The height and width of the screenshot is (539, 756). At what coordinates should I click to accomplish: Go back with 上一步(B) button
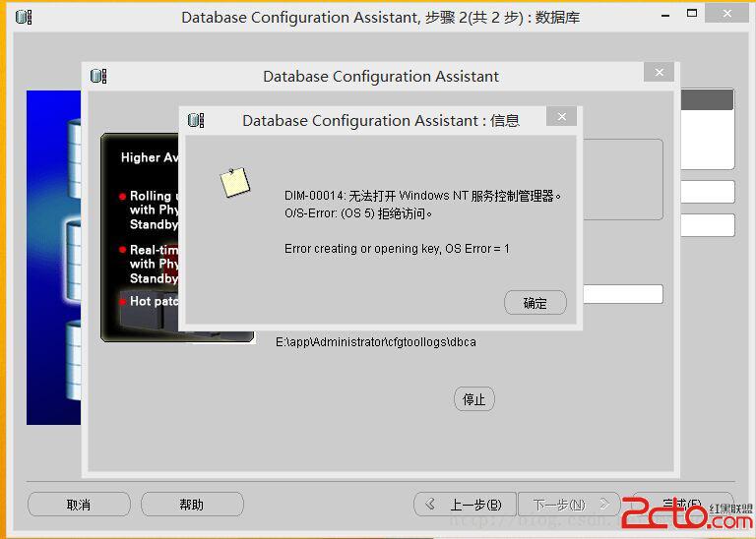click(x=465, y=505)
